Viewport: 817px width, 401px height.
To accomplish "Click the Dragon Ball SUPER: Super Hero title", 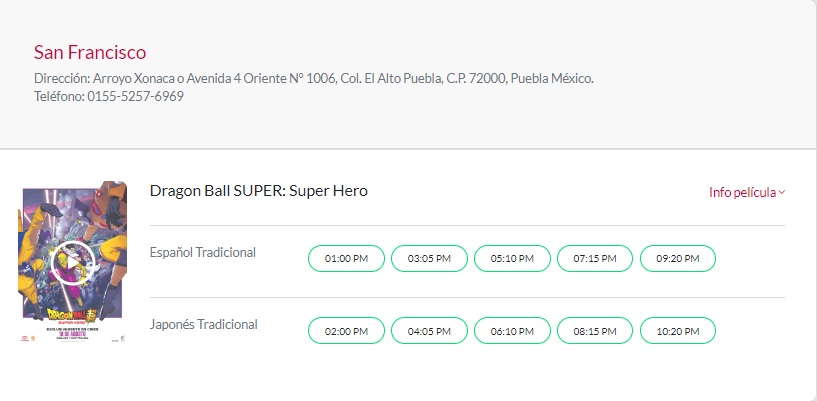I will tap(259, 190).
